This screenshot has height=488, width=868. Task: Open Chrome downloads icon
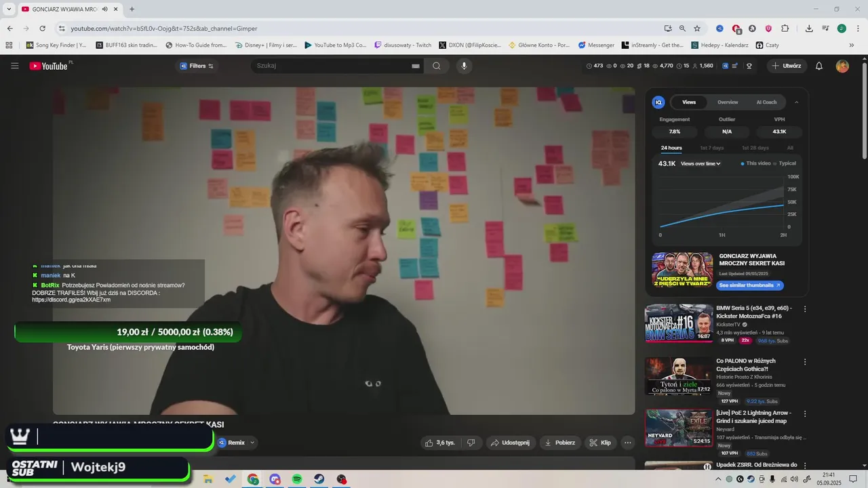[809, 28]
